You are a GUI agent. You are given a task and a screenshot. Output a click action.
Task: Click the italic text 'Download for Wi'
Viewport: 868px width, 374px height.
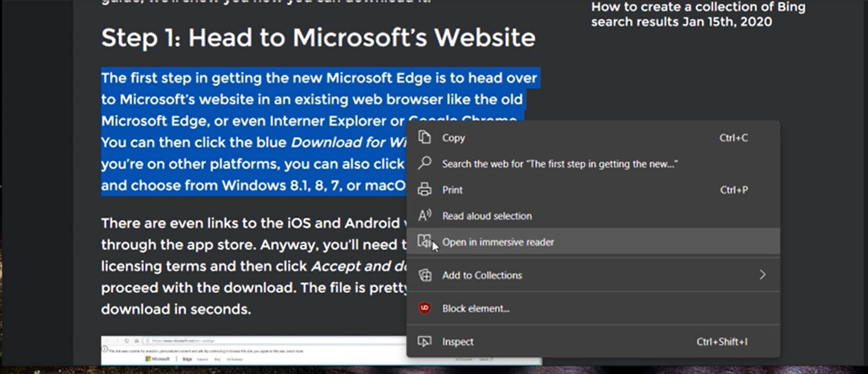tap(349, 142)
